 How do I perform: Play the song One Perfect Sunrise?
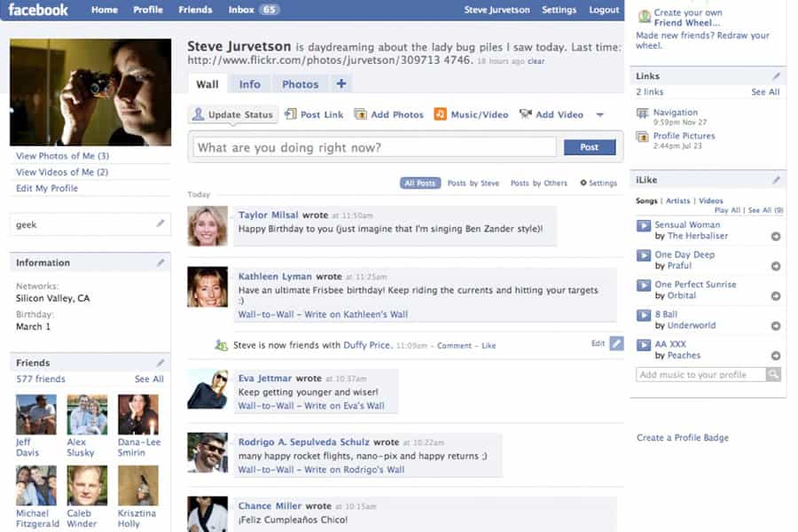pos(644,286)
